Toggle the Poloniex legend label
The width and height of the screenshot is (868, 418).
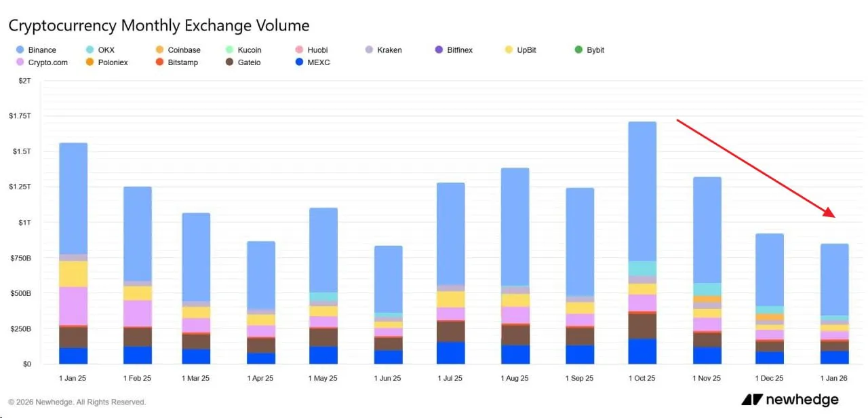(x=114, y=62)
